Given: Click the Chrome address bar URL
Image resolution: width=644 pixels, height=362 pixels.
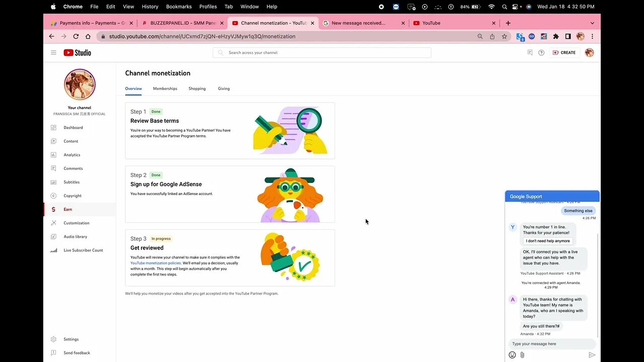Looking at the screenshot, I should click(x=202, y=36).
